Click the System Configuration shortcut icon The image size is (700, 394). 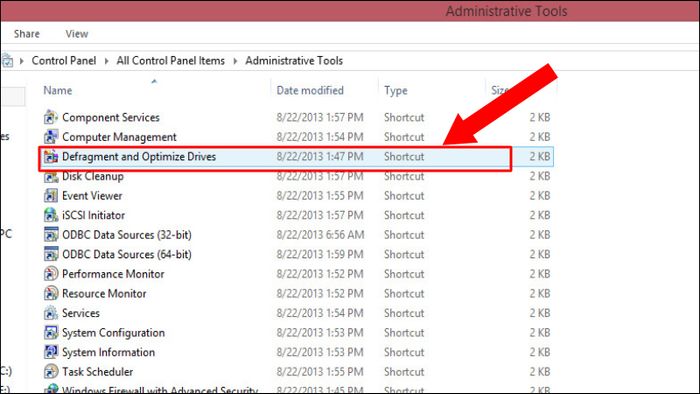pyautogui.click(x=51, y=333)
